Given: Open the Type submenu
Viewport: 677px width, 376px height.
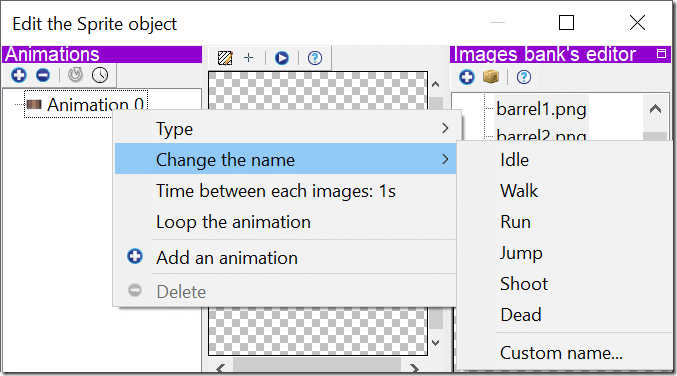Looking at the screenshot, I should tap(285, 128).
